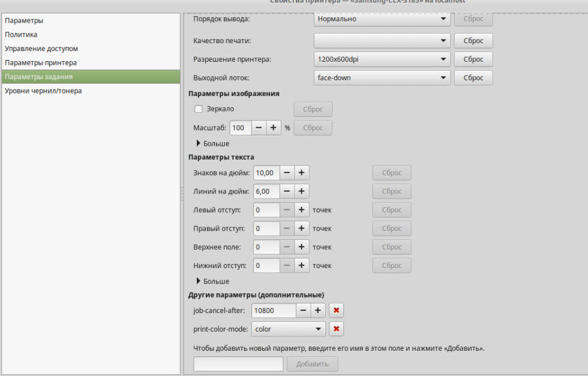Viewport: 588px width, 376px height.
Task: Click the job-cancel-after value field
Action: click(274, 311)
